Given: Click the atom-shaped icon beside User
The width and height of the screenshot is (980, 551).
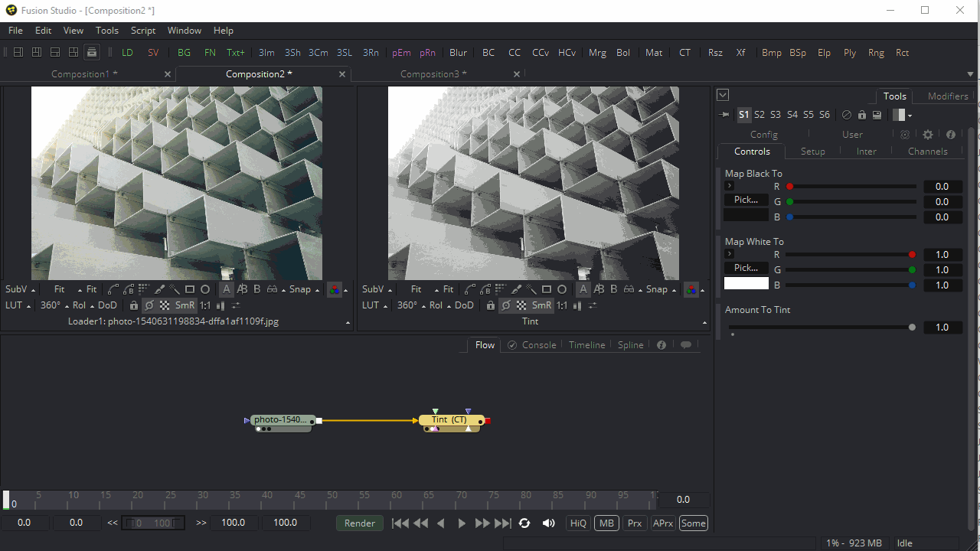Looking at the screenshot, I should click(x=905, y=134).
